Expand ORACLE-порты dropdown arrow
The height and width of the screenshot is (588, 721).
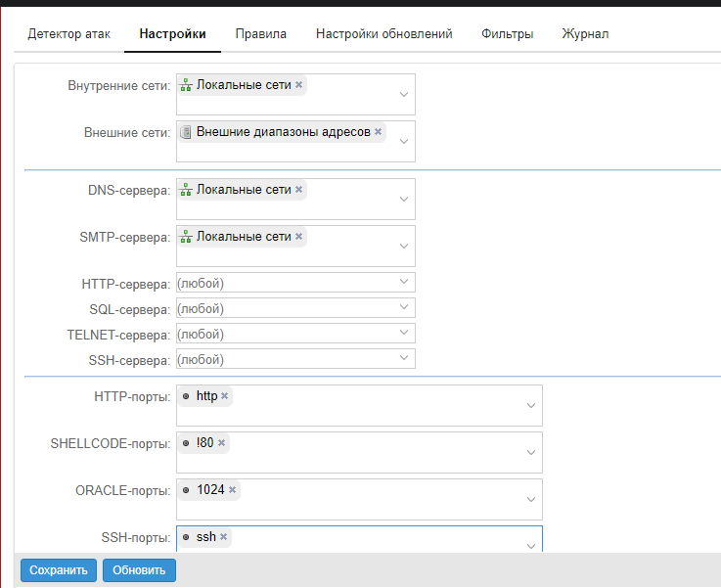[531, 499]
